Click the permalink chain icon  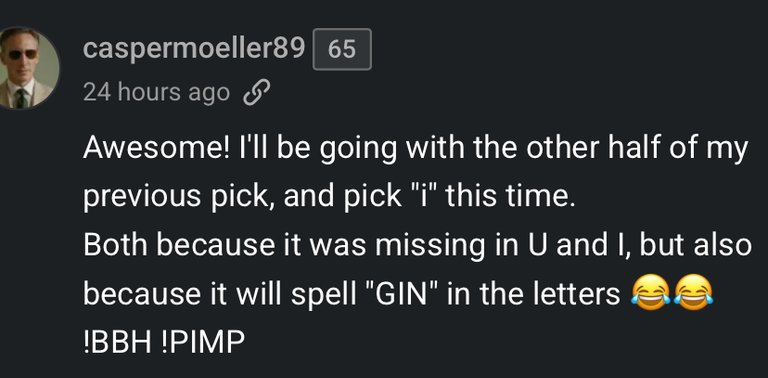point(256,93)
